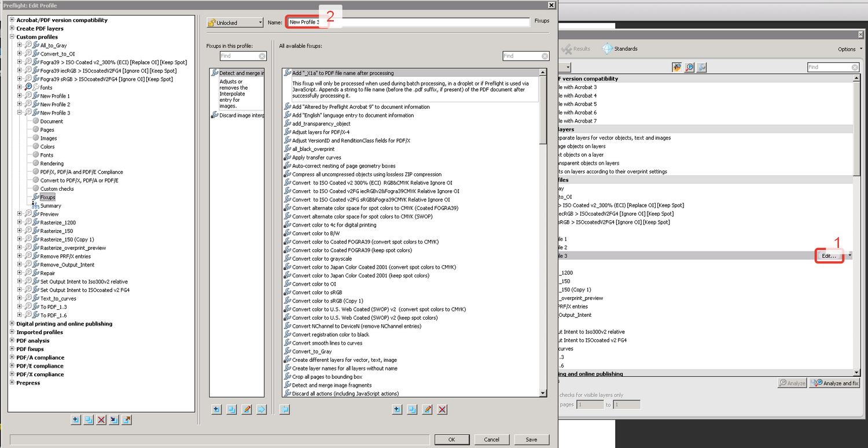This screenshot has width=868, height=448.
Task: Select profiles view icon in background Preflight toolbar
Action: tap(676, 67)
